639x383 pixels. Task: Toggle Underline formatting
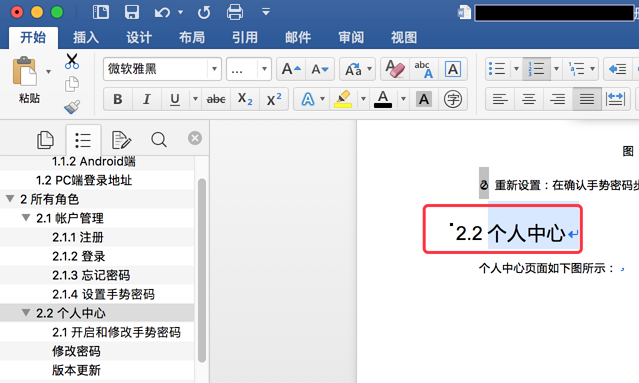coord(175,99)
